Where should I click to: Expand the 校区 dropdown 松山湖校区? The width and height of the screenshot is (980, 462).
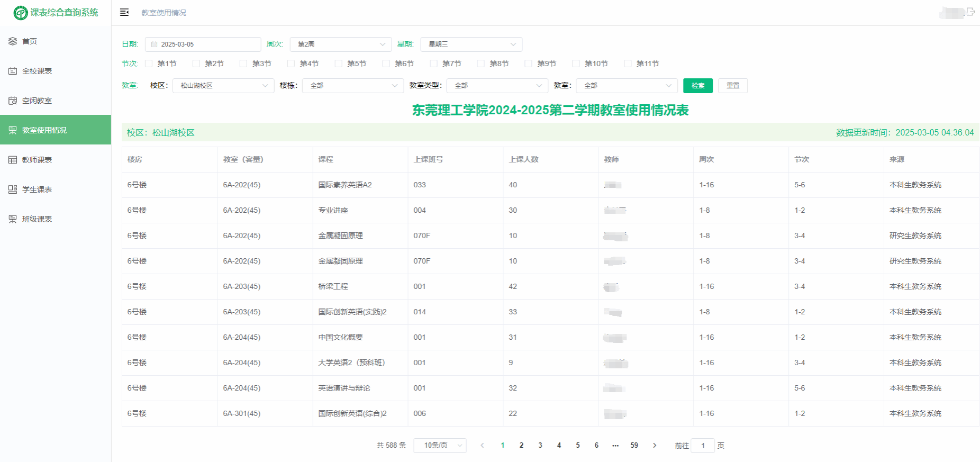(223, 86)
